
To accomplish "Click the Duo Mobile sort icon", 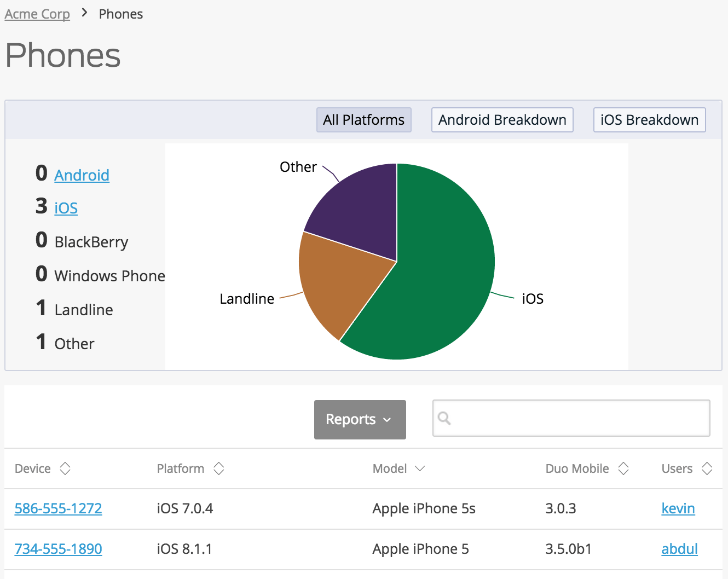I will (x=623, y=468).
